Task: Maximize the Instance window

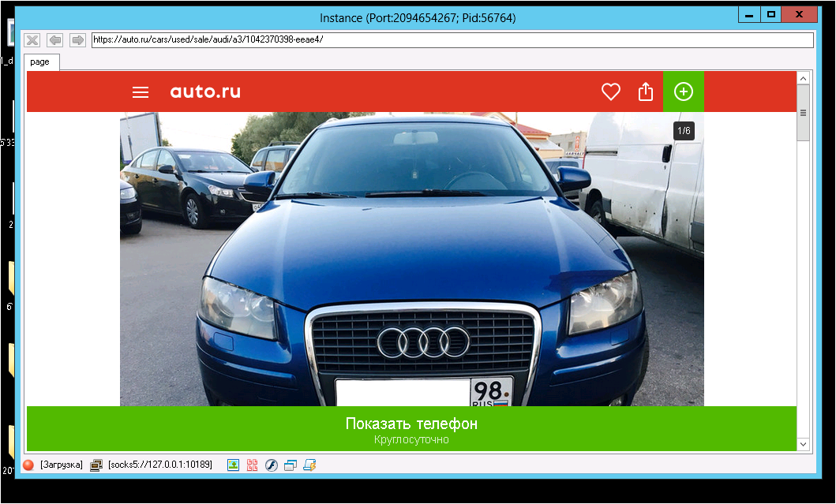Action: [770, 15]
